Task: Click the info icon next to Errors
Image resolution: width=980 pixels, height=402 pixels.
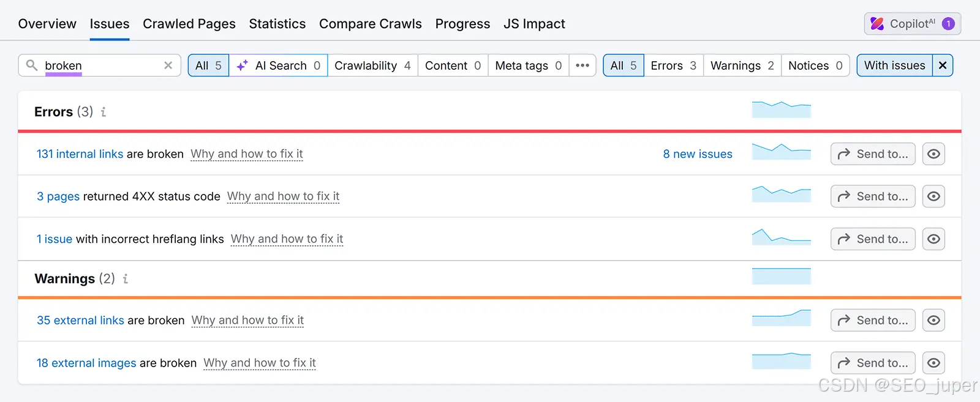Action: pyautogui.click(x=104, y=112)
